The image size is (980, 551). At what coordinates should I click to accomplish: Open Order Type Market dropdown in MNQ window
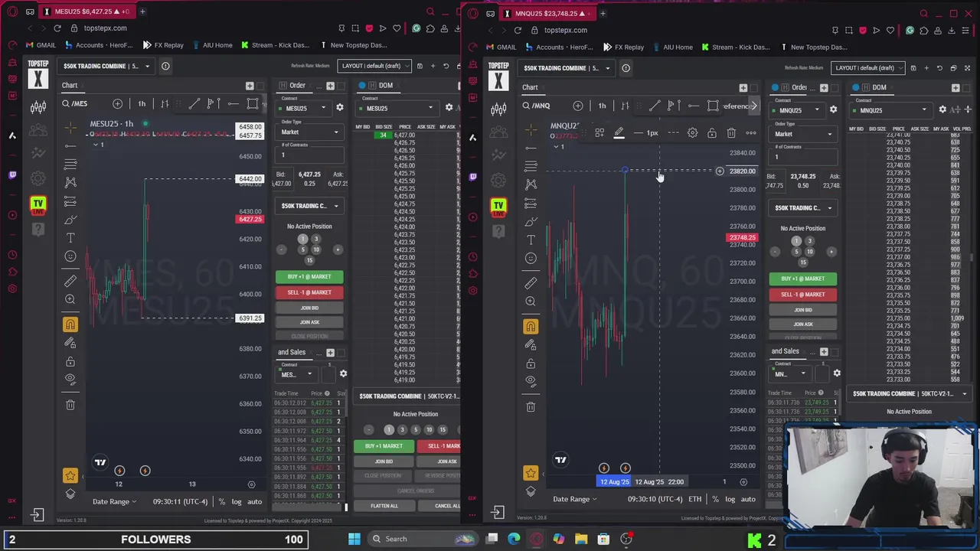click(803, 135)
